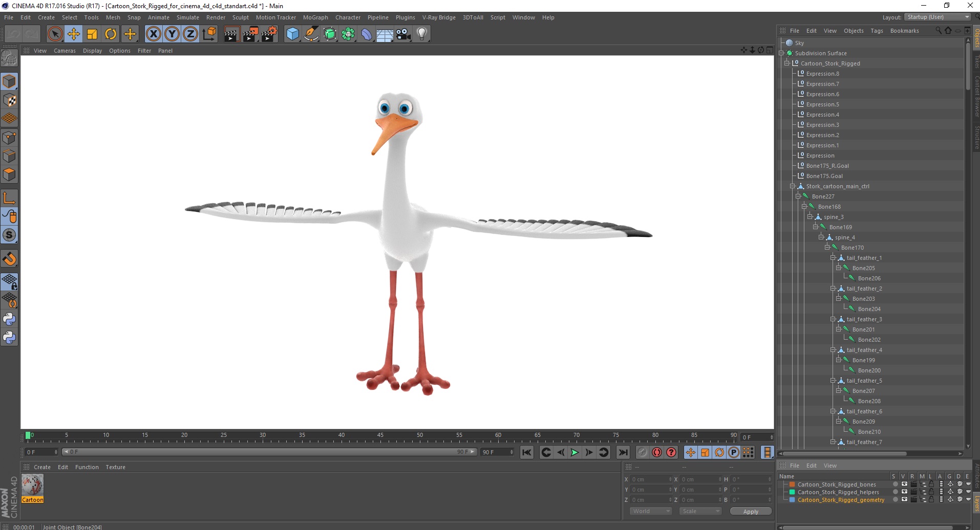Open the Simulate menu
The height and width of the screenshot is (530, 980).
click(x=188, y=17)
